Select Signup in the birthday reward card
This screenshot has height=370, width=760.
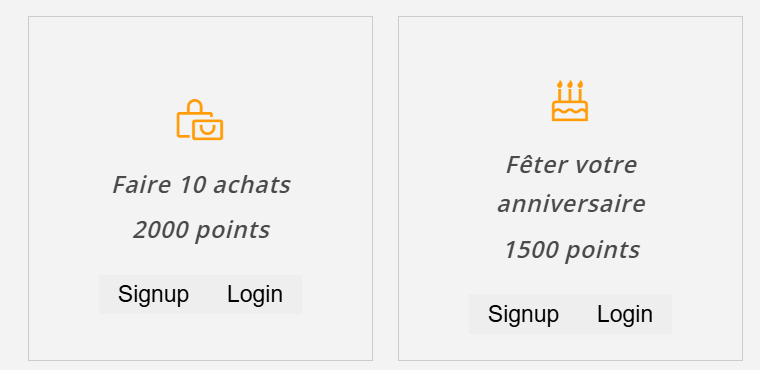pyautogui.click(x=523, y=314)
